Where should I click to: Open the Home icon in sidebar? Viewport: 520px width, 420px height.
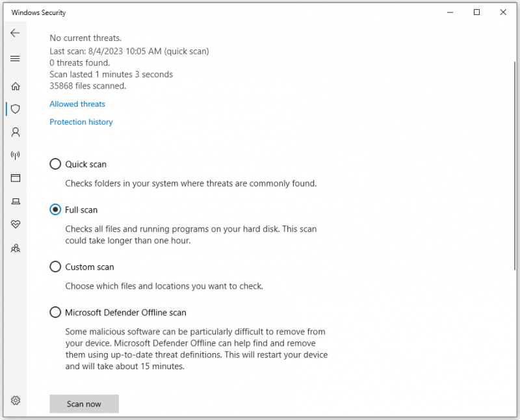tap(16, 86)
